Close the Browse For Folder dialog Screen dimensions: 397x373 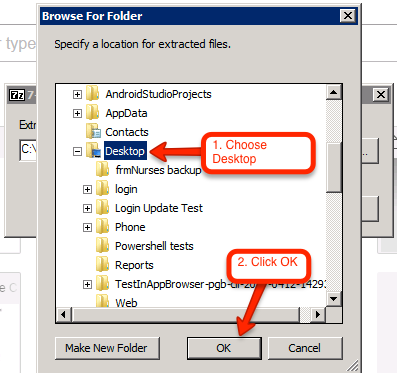pyautogui.click(x=348, y=16)
